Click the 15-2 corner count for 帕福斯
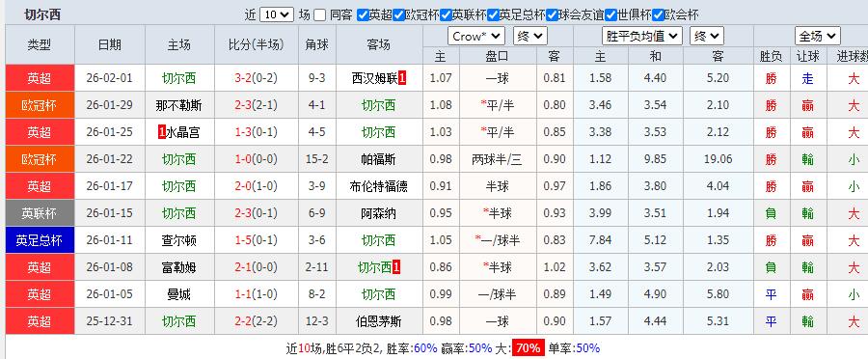The height and width of the screenshot is (359, 868). [x=317, y=159]
